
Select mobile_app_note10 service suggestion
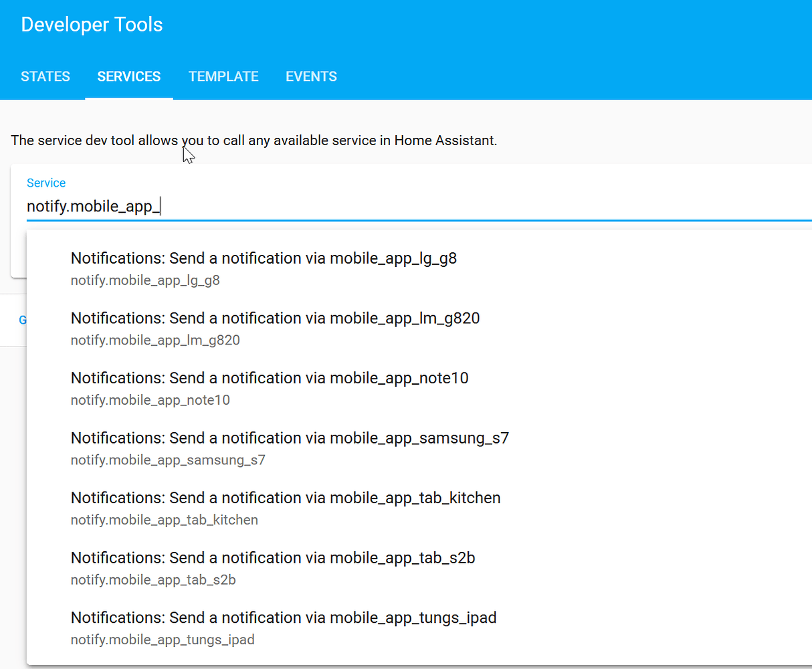tap(419, 388)
